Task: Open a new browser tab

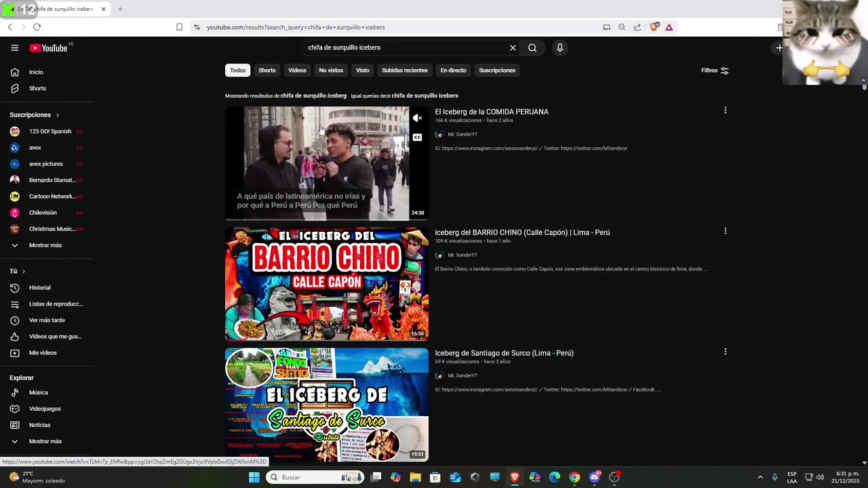Action: (120, 9)
